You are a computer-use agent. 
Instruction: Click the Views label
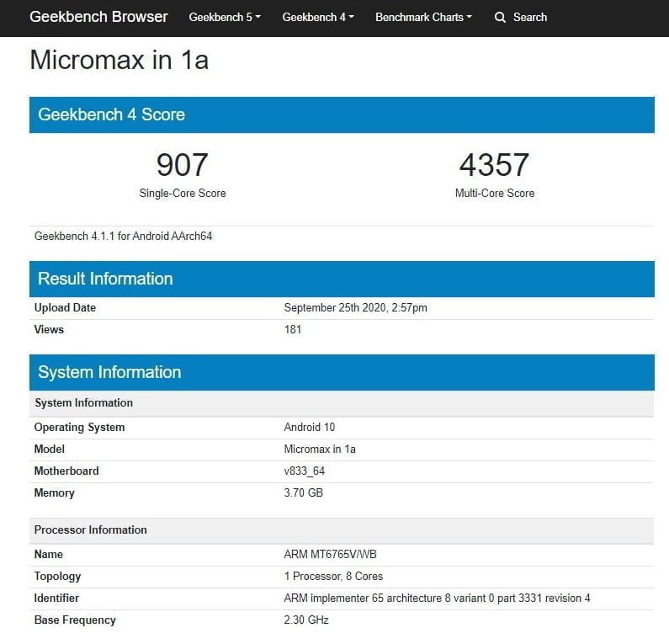tap(49, 329)
